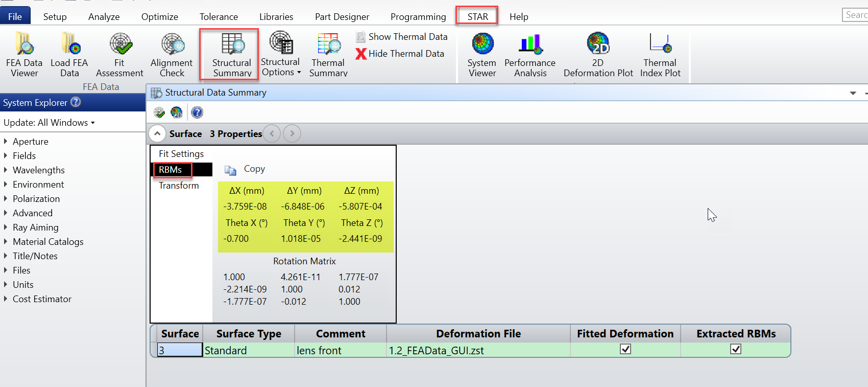Open the Structural Summary tool
This screenshot has height=387, width=868.
click(232, 54)
